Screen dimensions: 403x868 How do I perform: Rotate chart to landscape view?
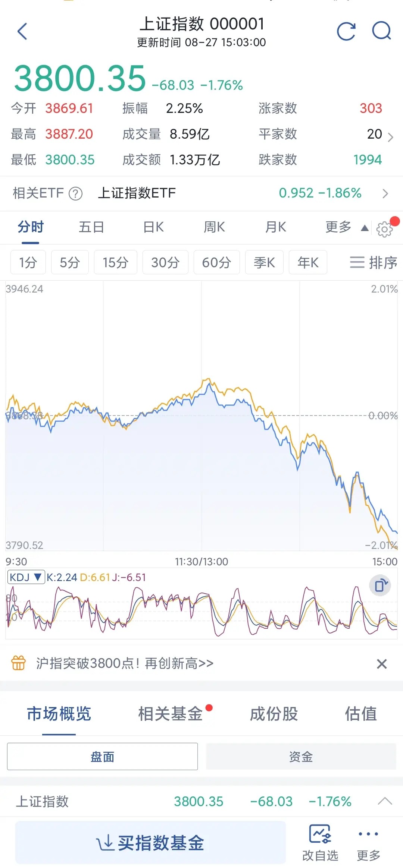pyautogui.click(x=380, y=585)
